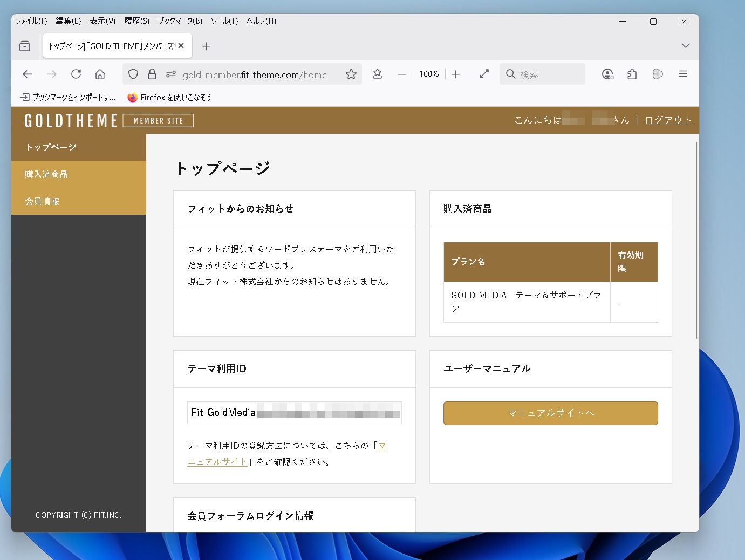Follow the マニュアルサイト text link
745x560 pixels.
coord(217,462)
